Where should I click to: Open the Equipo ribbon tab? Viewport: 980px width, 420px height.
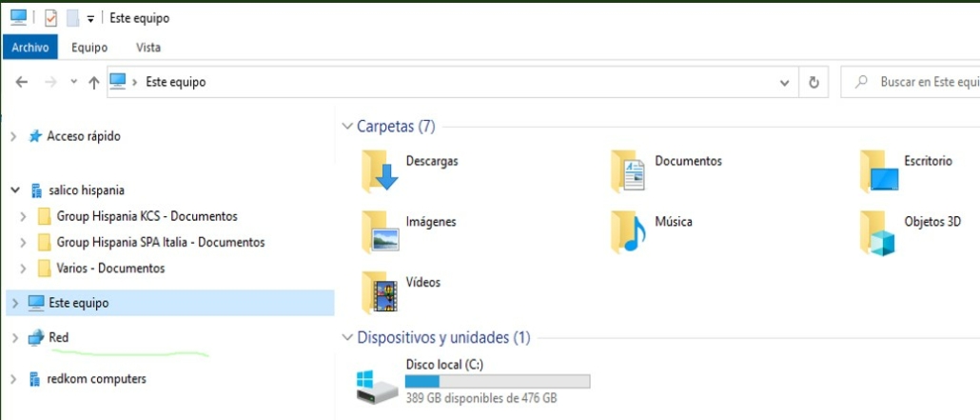[x=89, y=48]
